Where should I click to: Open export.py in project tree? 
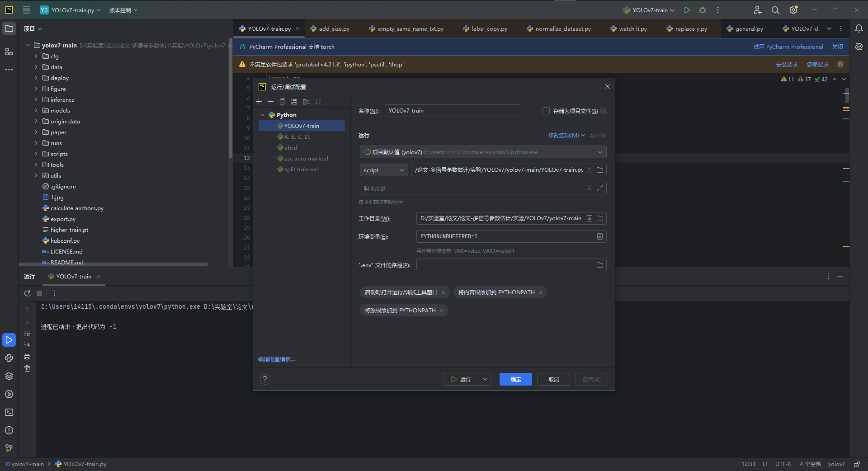pyautogui.click(x=63, y=219)
